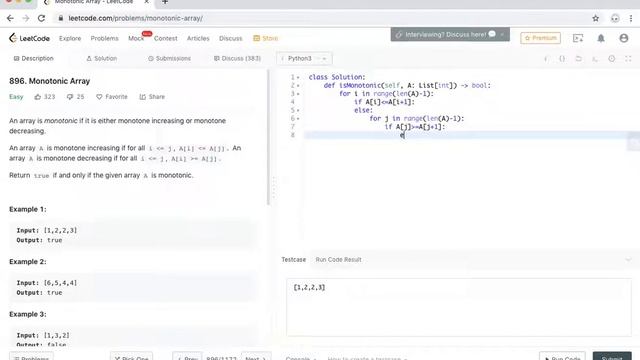The height and width of the screenshot is (360, 640).
Task: Collapse the Testcase panel chevron
Action: (628, 260)
